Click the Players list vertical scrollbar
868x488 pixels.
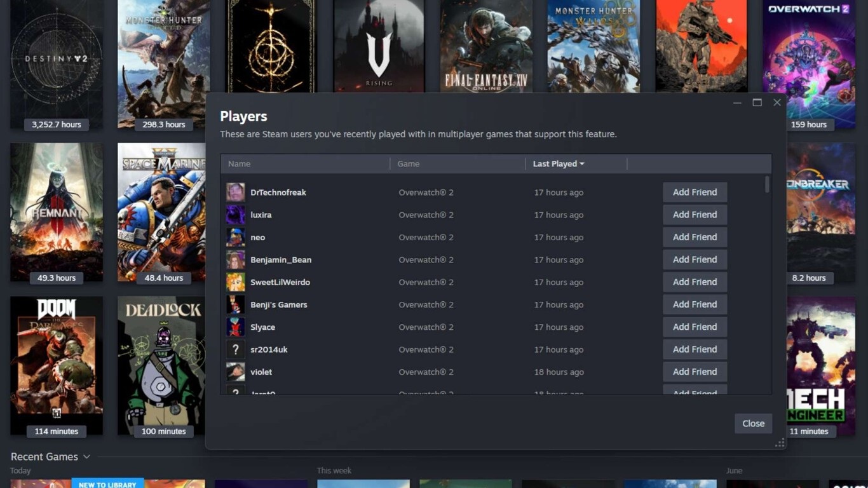pyautogui.click(x=767, y=185)
